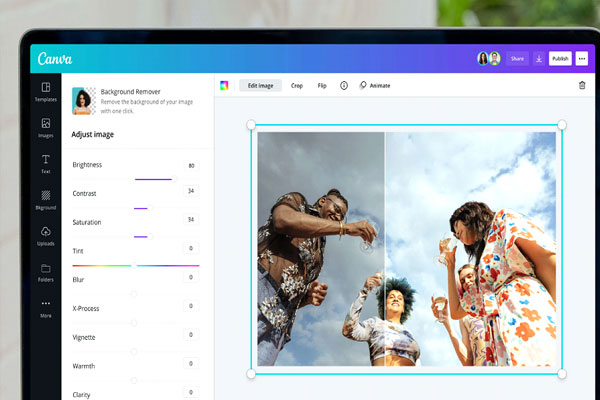Choose Crop in the image toolbar
The image size is (600, 400).
point(297,86)
